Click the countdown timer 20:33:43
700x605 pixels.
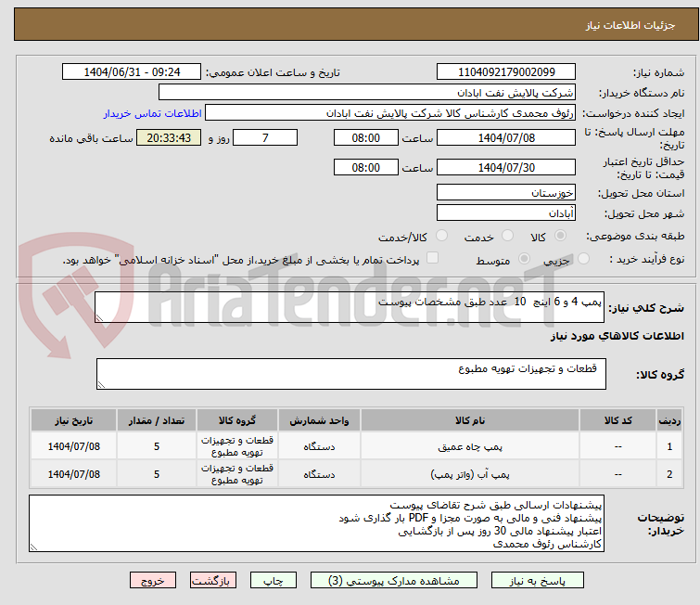click(169, 137)
